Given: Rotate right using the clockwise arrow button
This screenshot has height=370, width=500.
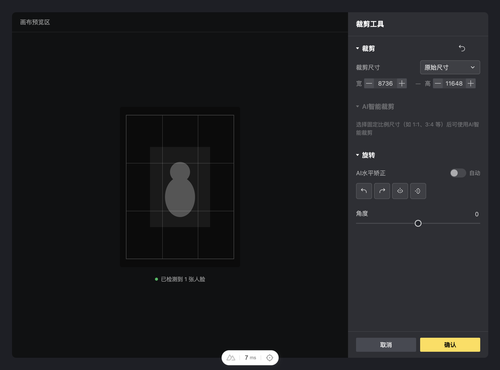Looking at the screenshot, I should click(x=382, y=191).
